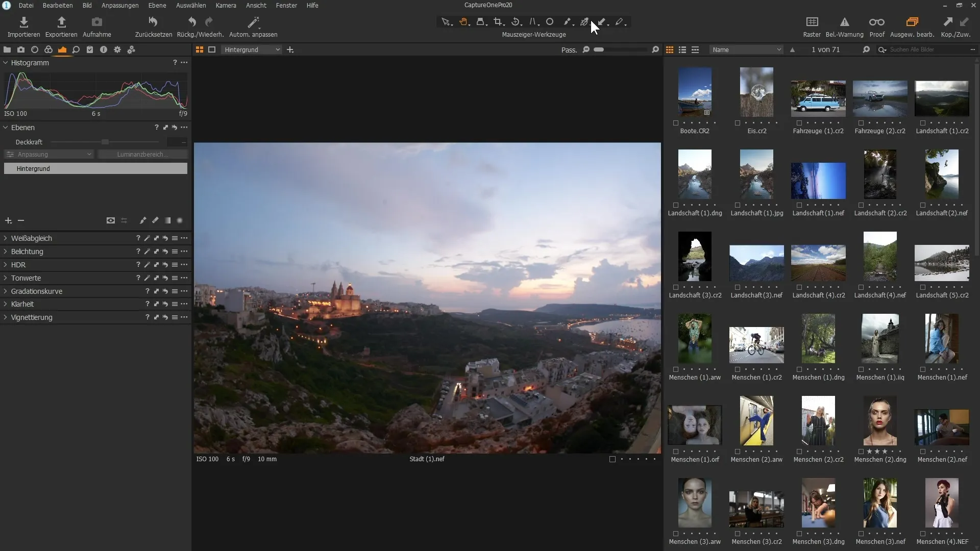Open the Capture camera tool tab
Screen dimensions: 980x551
tap(21, 49)
